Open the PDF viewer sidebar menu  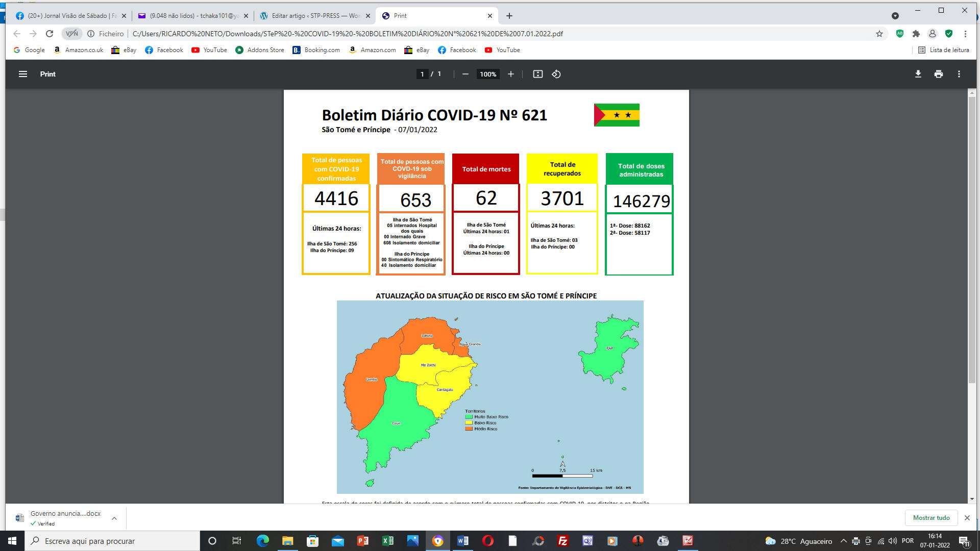pos(22,74)
